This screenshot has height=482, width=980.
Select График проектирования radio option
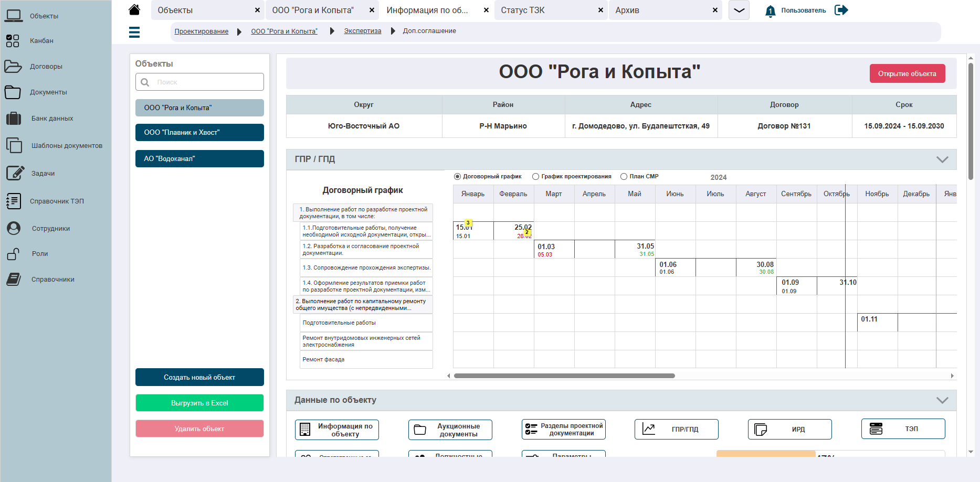(535, 177)
